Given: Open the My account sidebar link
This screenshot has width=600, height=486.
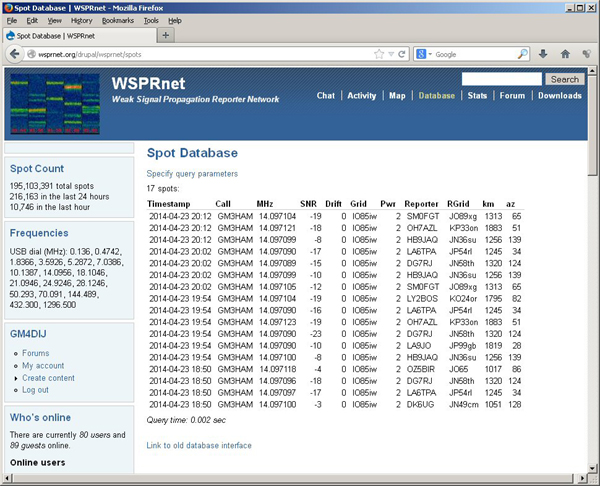Looking at the screenshot, I should click(x=43, y=365).
